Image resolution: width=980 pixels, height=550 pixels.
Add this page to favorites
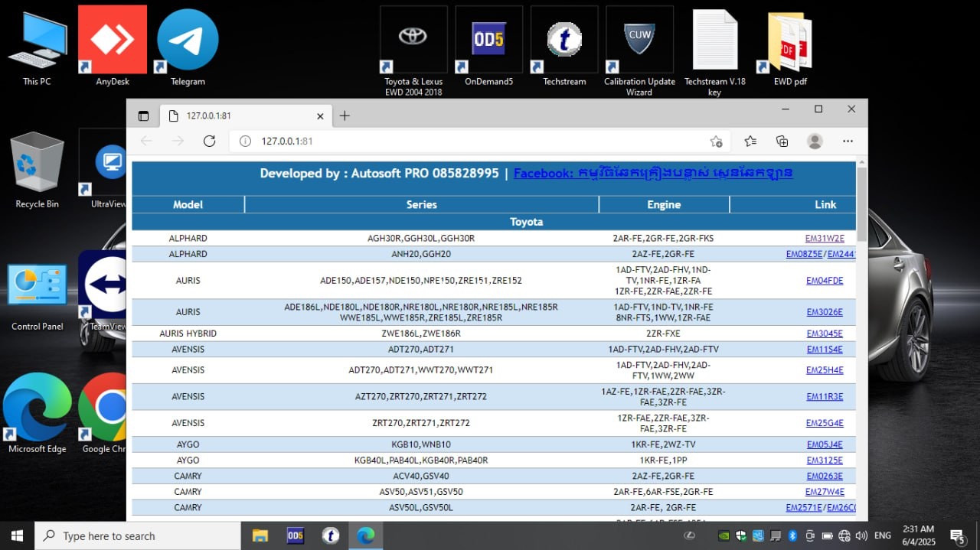click(x=716, y=141)
